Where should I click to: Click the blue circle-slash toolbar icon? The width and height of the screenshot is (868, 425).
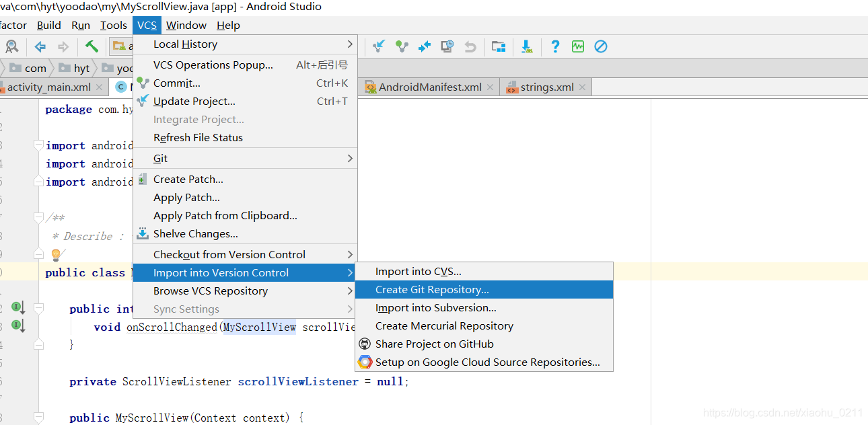[x=601, y=46]
